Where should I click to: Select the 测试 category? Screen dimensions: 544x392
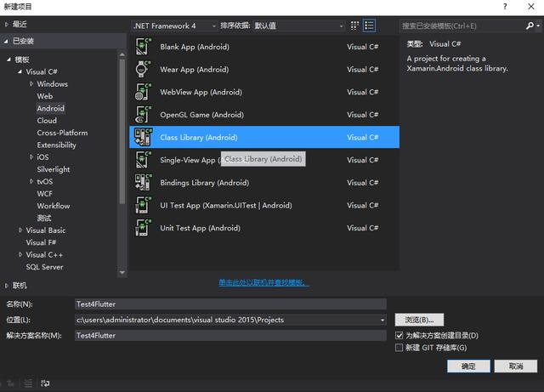[x=44, y=218]
